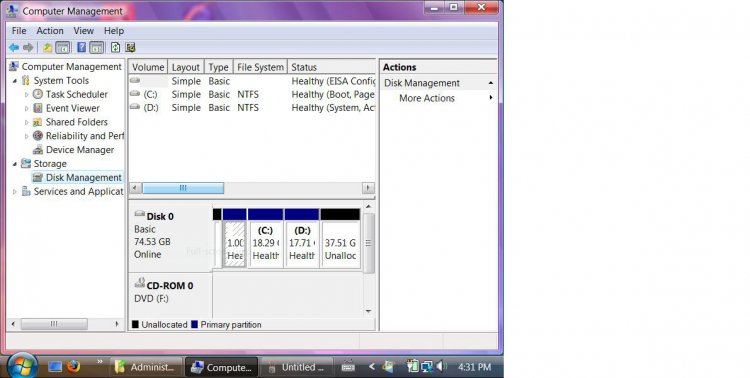Open the Help menu
This screenshot has height=378, width=750.
(114, 31)
